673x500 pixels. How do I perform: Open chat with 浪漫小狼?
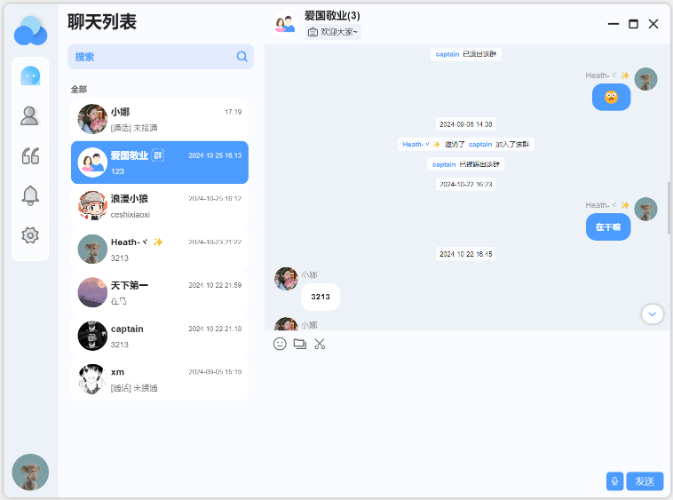coord(160,206)
